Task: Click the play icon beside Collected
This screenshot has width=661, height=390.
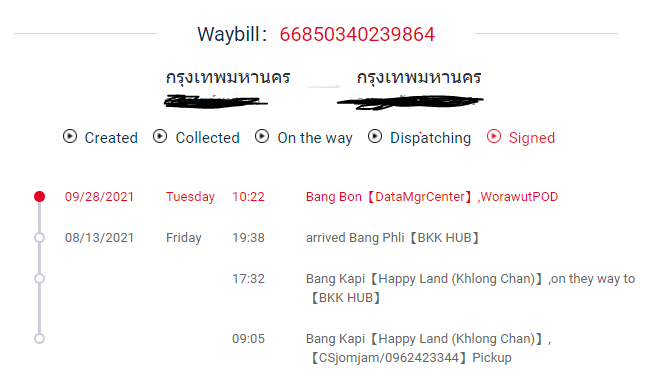Action: (x=160, y=137)
